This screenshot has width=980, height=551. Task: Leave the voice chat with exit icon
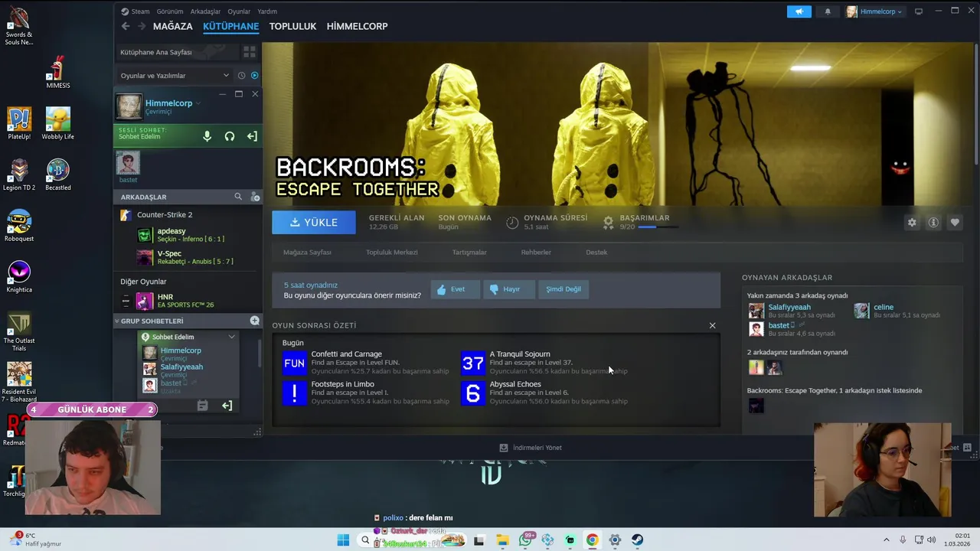point(252,136)
